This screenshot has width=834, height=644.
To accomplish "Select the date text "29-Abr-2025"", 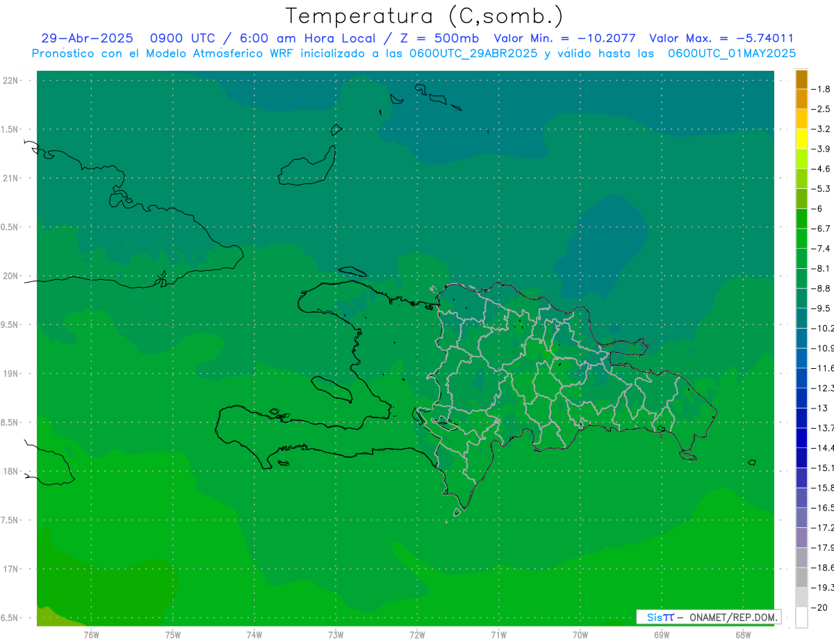I will click(x=87, y=39).
